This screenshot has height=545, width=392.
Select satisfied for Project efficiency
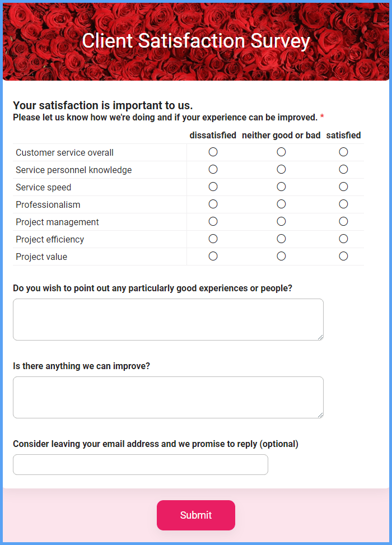point(343,239)
